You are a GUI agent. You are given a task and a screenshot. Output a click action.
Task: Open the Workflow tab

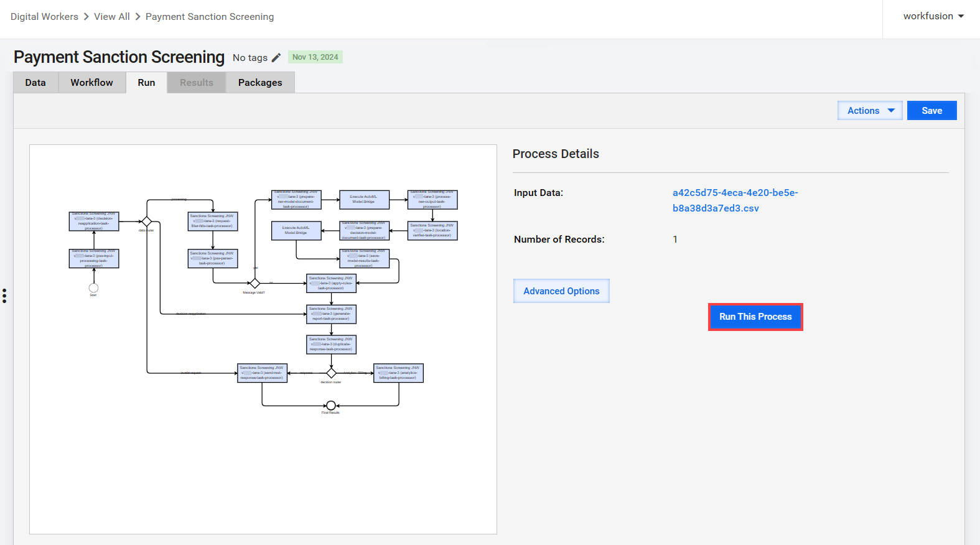point(91,83)
